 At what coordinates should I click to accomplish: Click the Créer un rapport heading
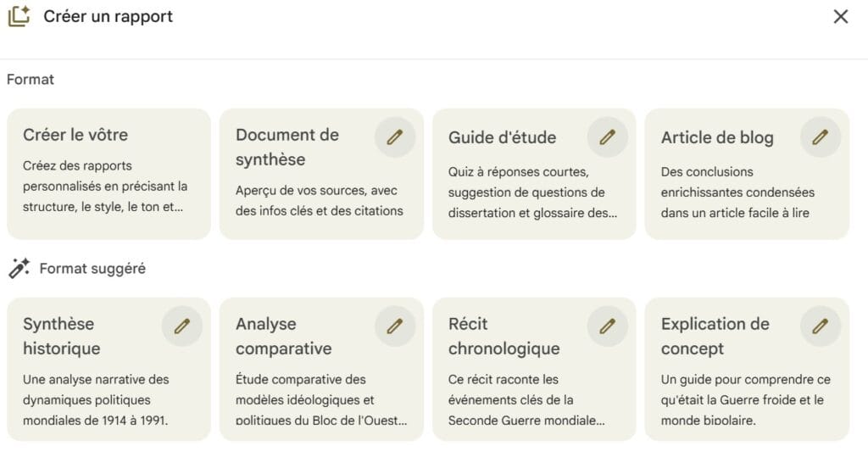tap(108, 16)
